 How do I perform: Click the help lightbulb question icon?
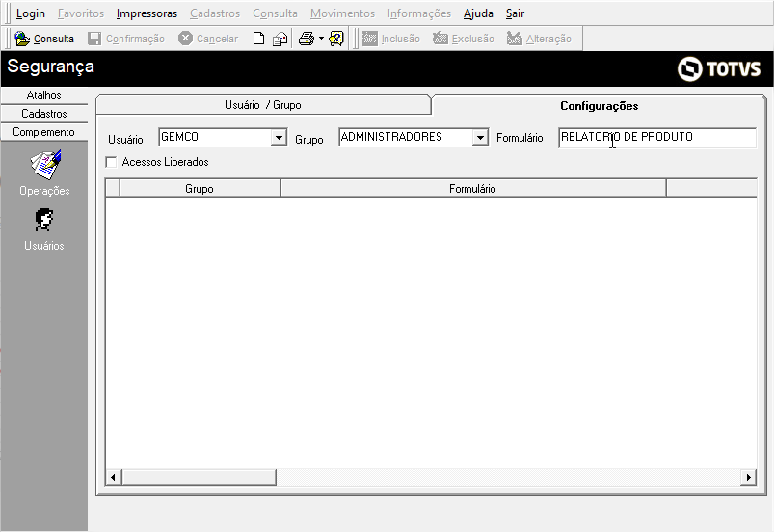click(336, 39)
